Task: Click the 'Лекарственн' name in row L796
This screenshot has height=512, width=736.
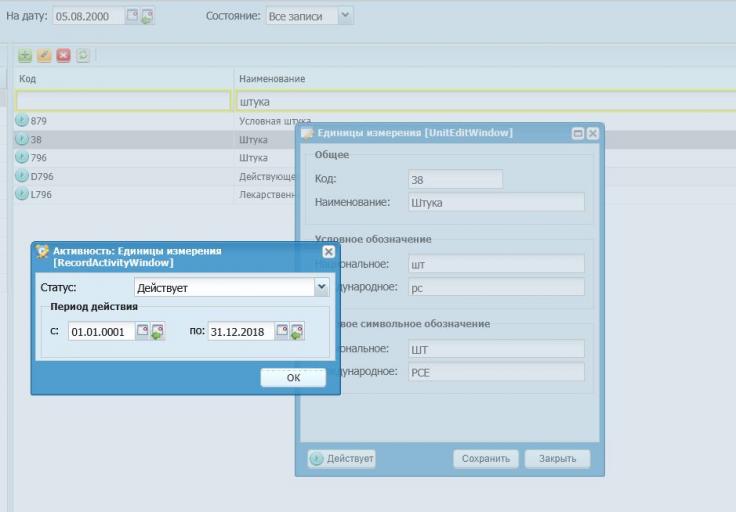Action: 267,194
